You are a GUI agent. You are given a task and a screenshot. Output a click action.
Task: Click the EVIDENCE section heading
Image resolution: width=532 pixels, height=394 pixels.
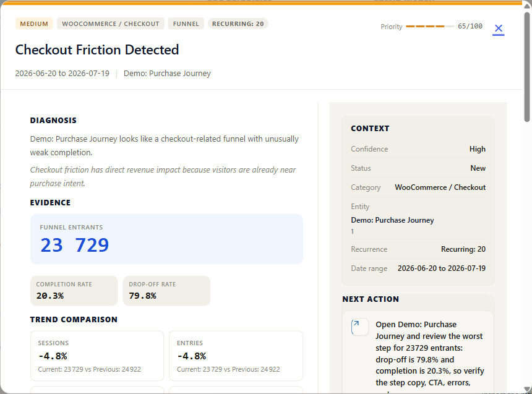50,203
